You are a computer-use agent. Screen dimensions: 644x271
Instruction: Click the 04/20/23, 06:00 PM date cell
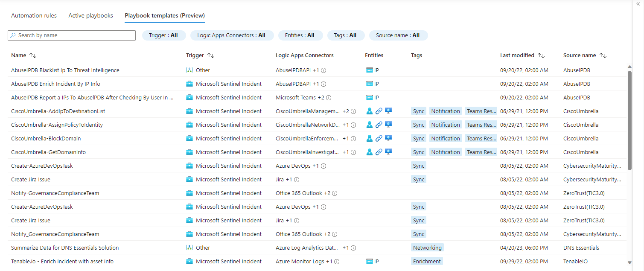pyautogui.click(x=524, y=248)
